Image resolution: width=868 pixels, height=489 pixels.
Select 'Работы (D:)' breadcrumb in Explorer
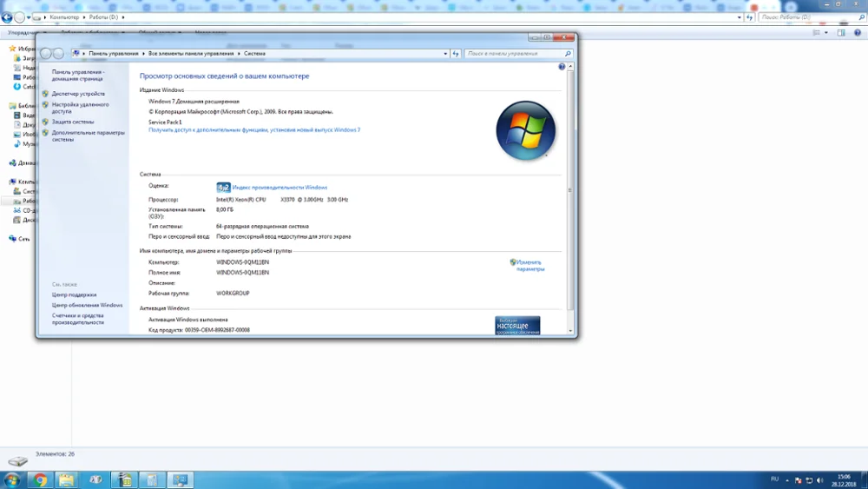tap(103, 17)
